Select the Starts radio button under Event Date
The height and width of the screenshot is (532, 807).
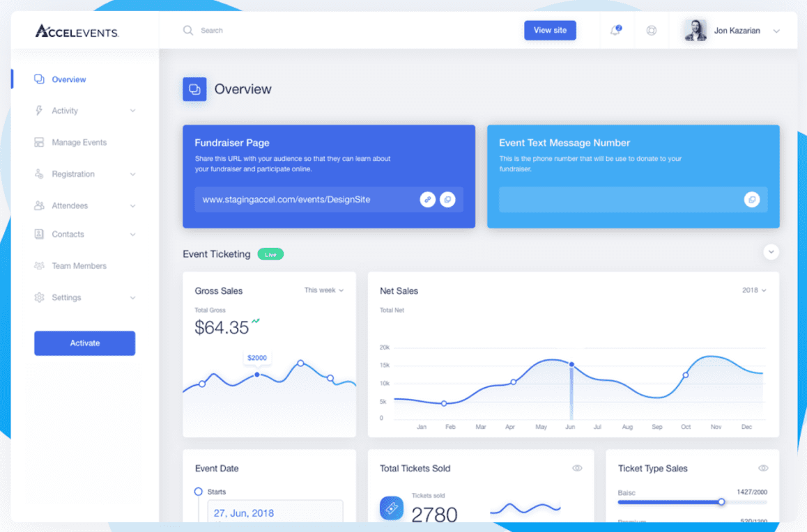(197, 491)
